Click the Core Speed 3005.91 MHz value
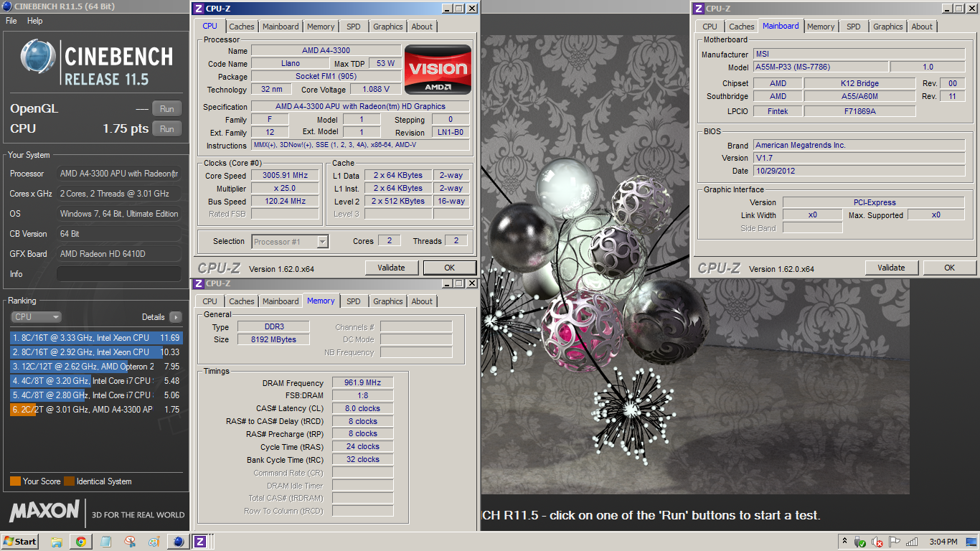This screenshot has width=980, height=551. tap(285, 176)
